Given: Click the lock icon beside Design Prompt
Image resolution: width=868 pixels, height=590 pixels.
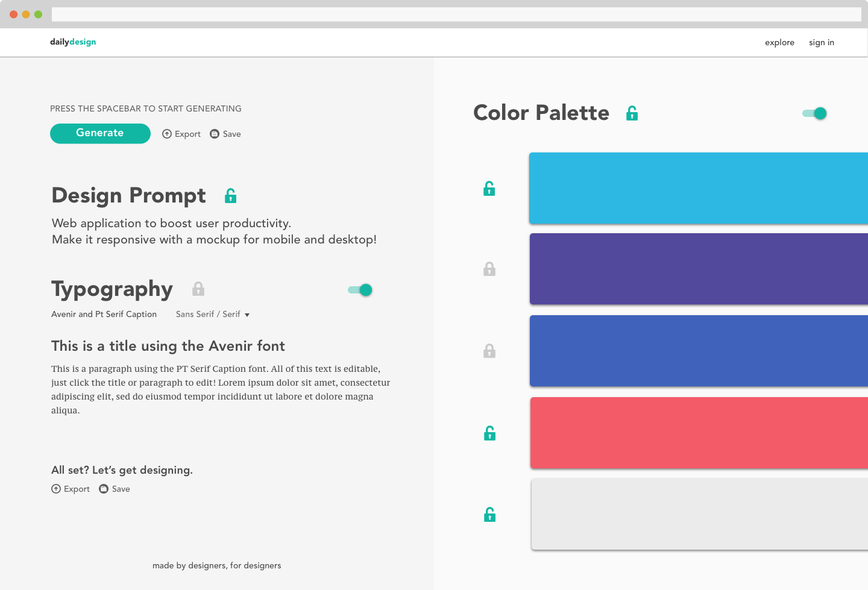Looking at the screenshot, I should (x=230, y=196).
